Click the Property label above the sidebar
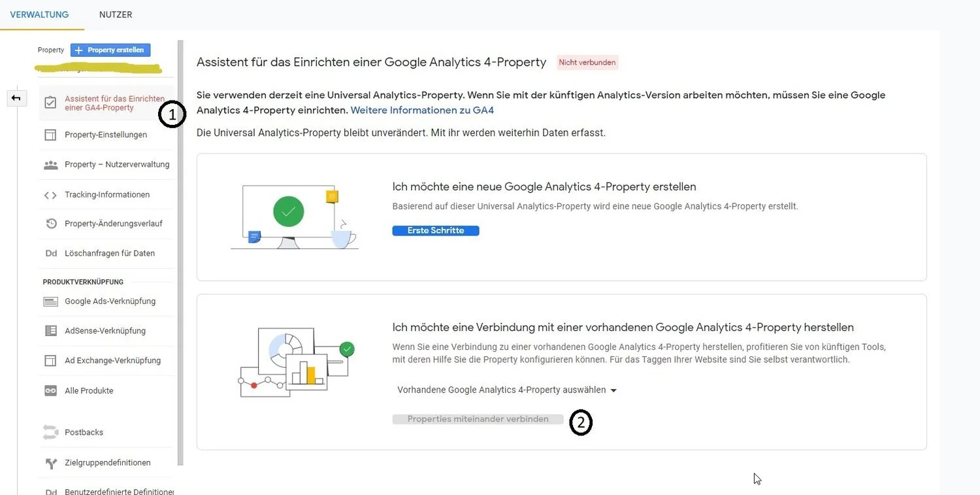This screenshot has width=980, height=495. 51,50
